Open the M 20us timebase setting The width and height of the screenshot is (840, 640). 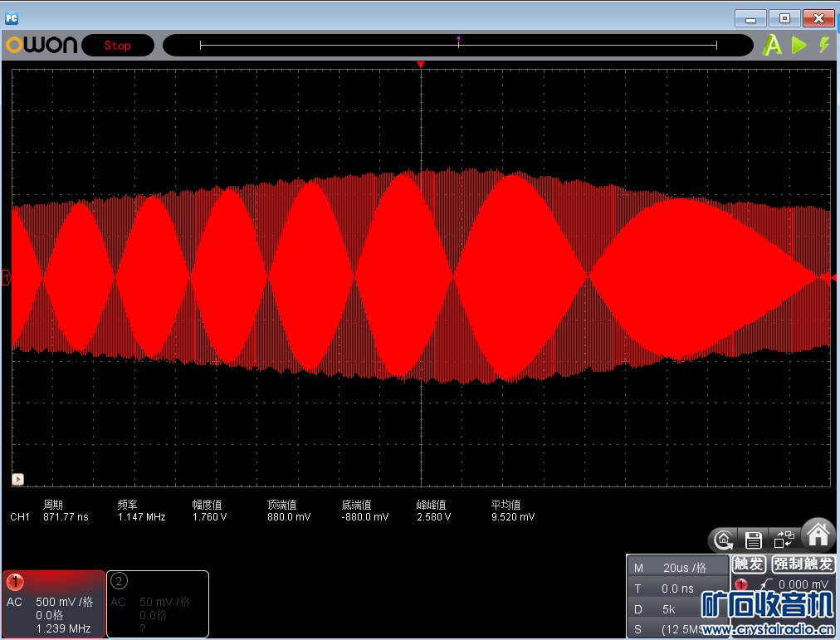coord(676,568)
